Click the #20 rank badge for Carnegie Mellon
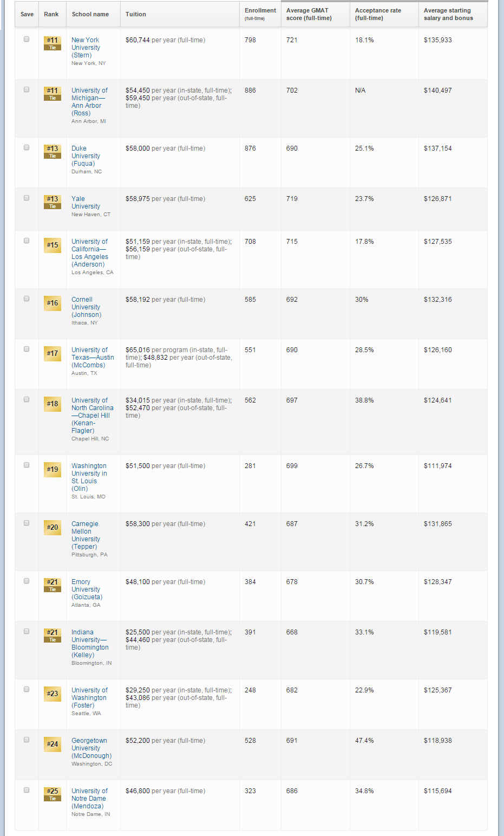The width and height of the screenshot is (504, 836). point(52,528)
